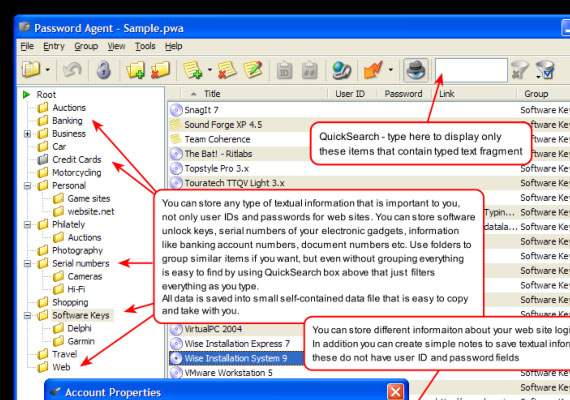Image resolution: width=570 pixels, height=400 pixels.
Task: Select the Topstyle Pro 3.x entry
Action: 217,169
